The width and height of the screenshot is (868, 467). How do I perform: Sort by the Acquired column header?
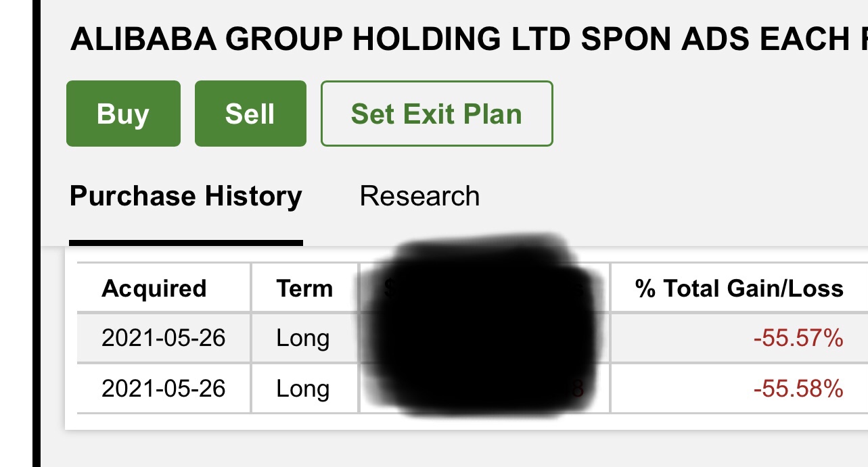click(x=154, y=289)
